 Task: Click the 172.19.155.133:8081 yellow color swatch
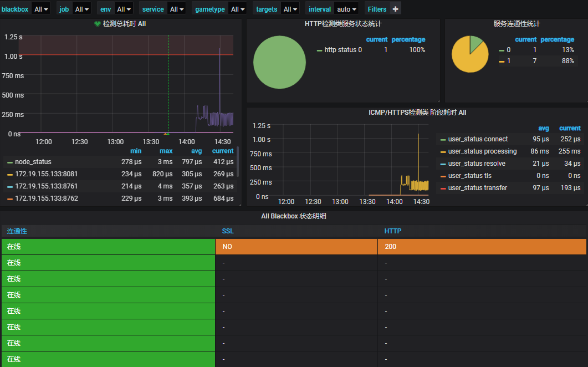10,175
